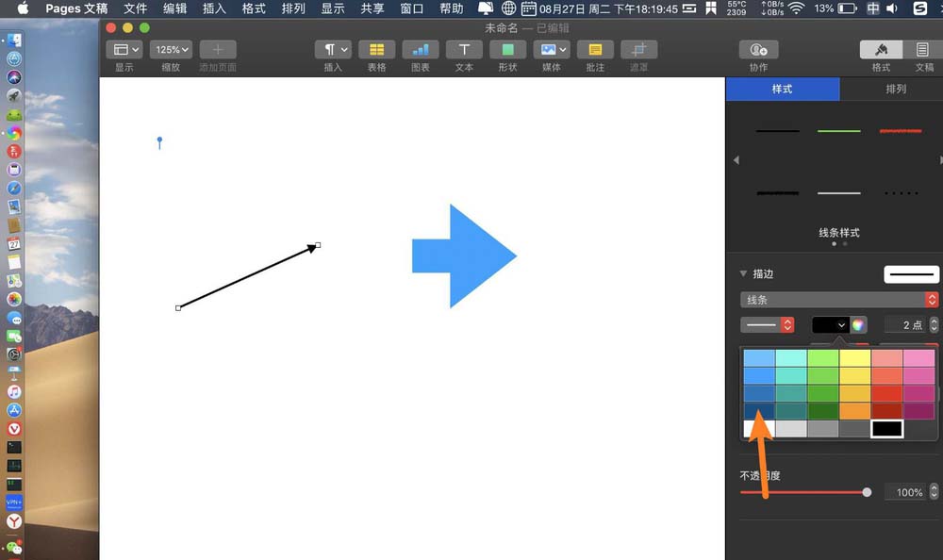Select the green line style preset
This screenshot has height=560, width=943.
pos(839,130)
